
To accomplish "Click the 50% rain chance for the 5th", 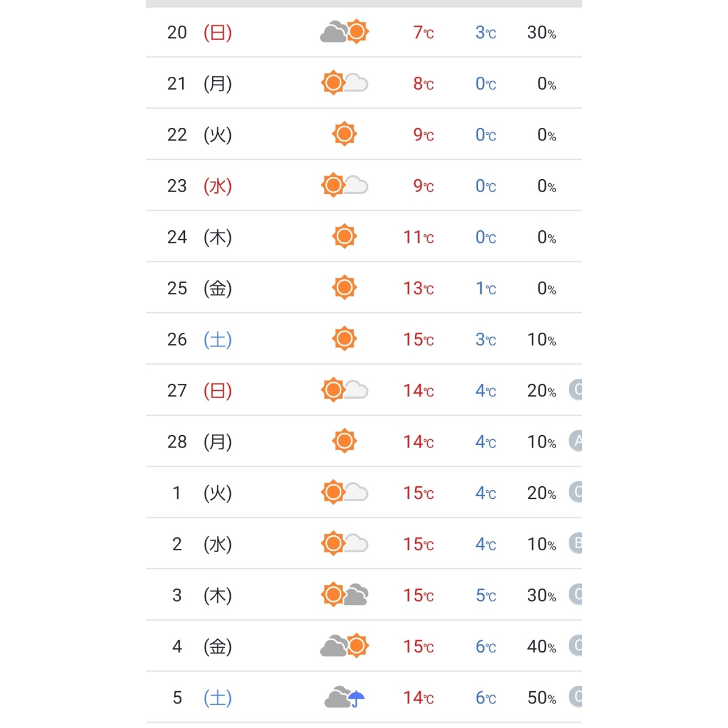I will (541, 698).
